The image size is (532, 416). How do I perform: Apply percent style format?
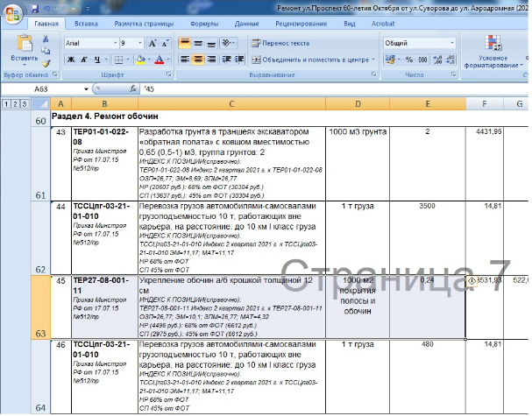409,60
